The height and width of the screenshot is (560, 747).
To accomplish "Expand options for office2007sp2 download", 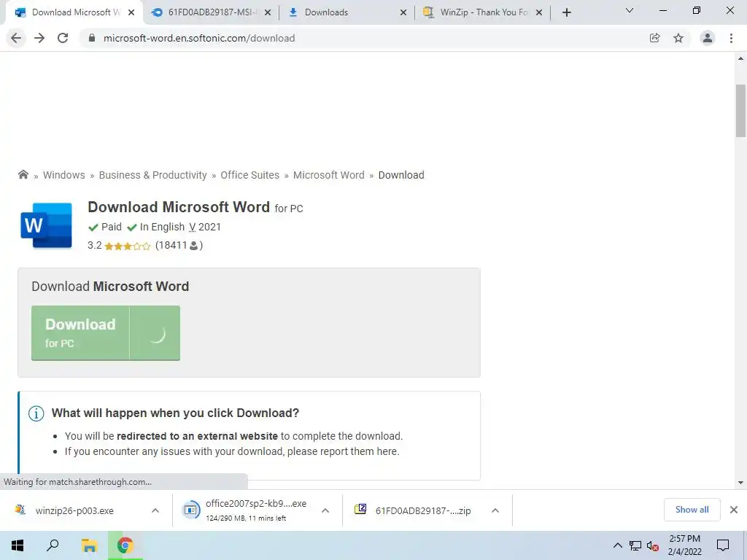I will (x=325, y=510).
